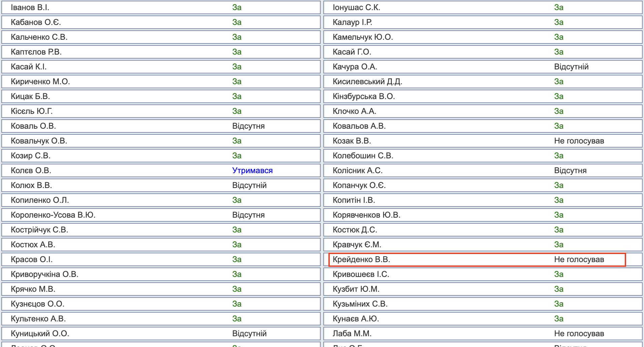Click on Костюх А.В.
The image size is (644, 347).
pos(33,245)
